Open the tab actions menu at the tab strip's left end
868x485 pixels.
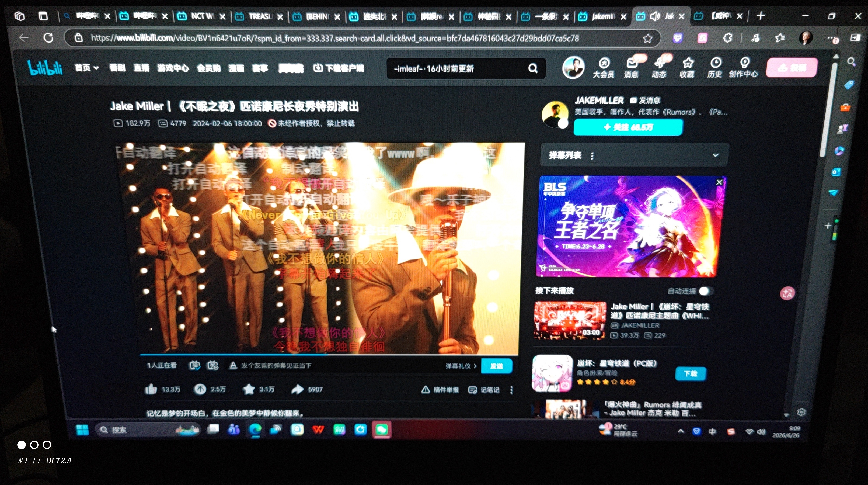click(x=43, y=16)
